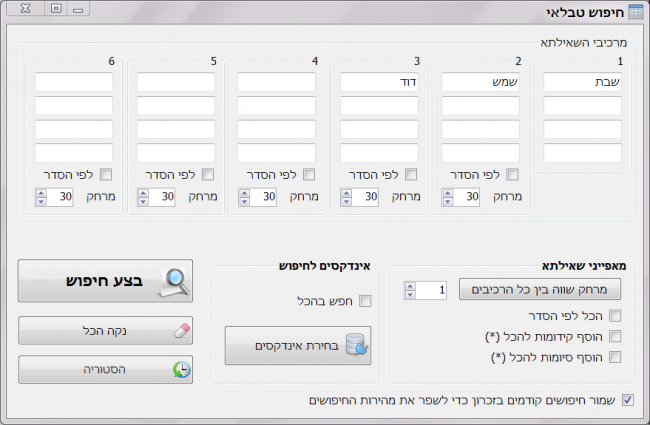Decrease the equal-distance spinner value
This screenshot has height=425, width=650.
410,294
